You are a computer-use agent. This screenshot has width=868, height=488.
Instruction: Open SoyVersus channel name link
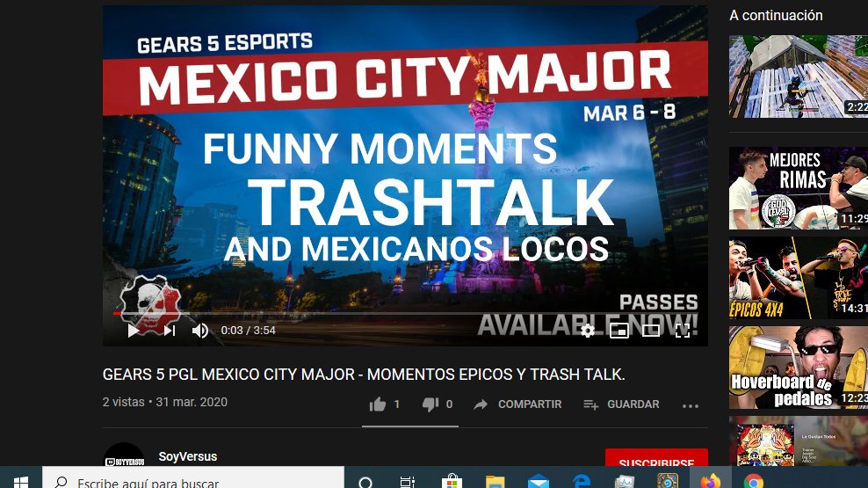coord(188,456)
